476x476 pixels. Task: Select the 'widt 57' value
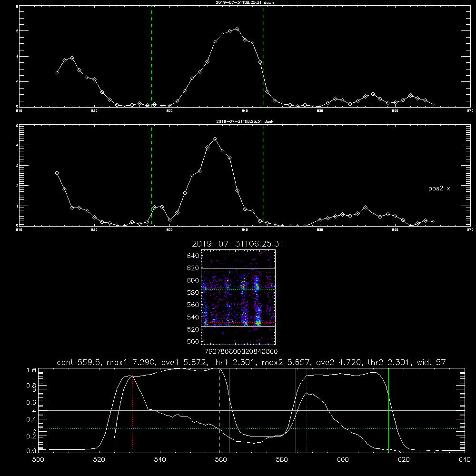(431, 362)
